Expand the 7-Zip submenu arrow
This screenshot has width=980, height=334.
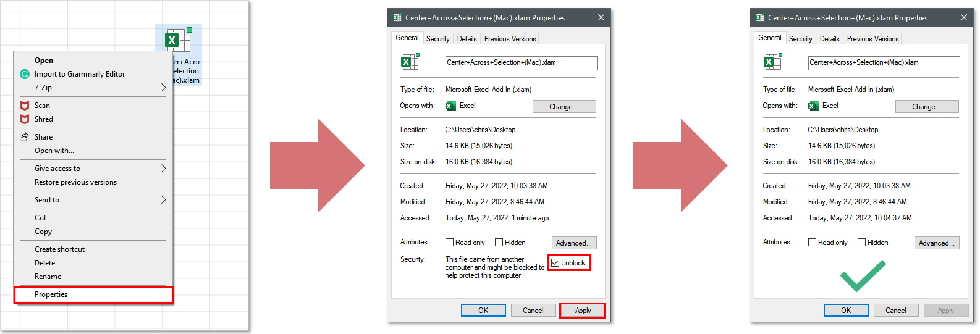pos(163,88)
